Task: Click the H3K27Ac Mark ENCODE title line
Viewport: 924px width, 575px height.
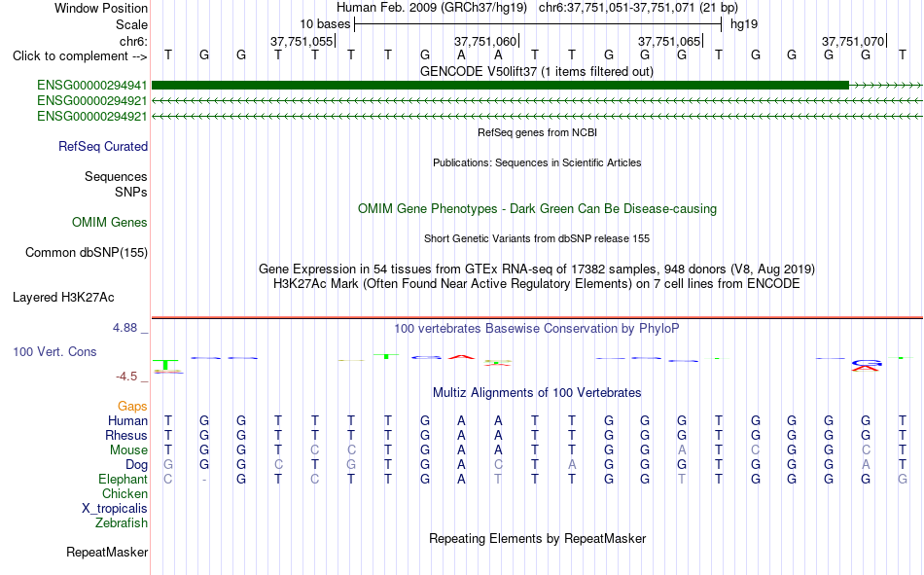Action: tap(537, 284)
